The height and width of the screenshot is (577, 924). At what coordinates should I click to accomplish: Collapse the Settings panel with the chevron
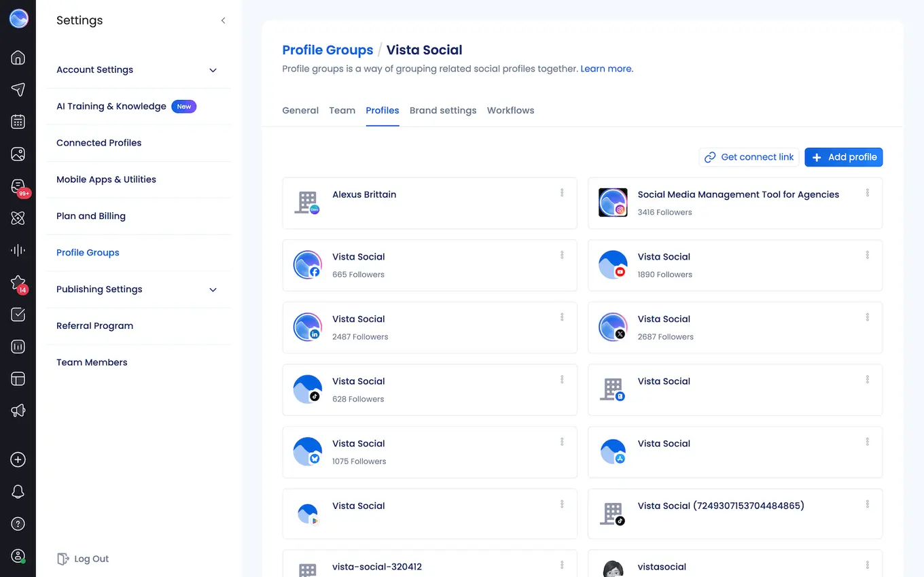223,20
